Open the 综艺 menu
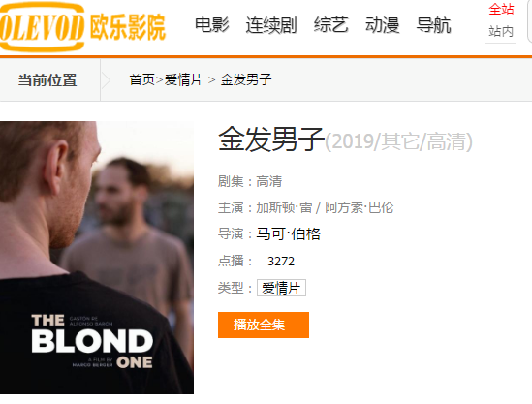The image size is (532, 404). pyautogui.click(x=330, y=25)
